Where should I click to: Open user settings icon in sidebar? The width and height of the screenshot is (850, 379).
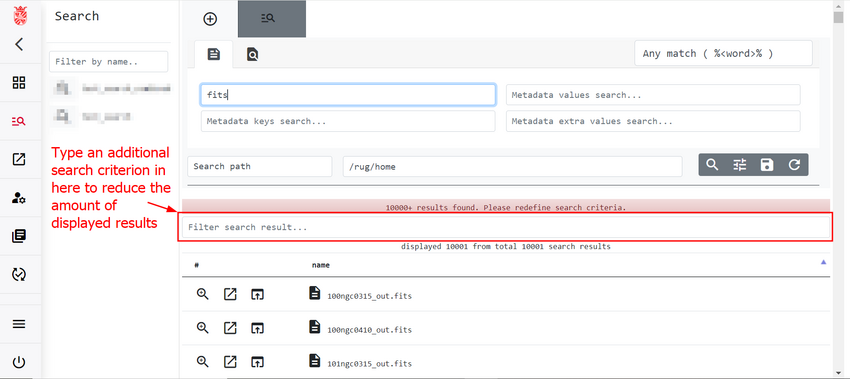(19, 198)
